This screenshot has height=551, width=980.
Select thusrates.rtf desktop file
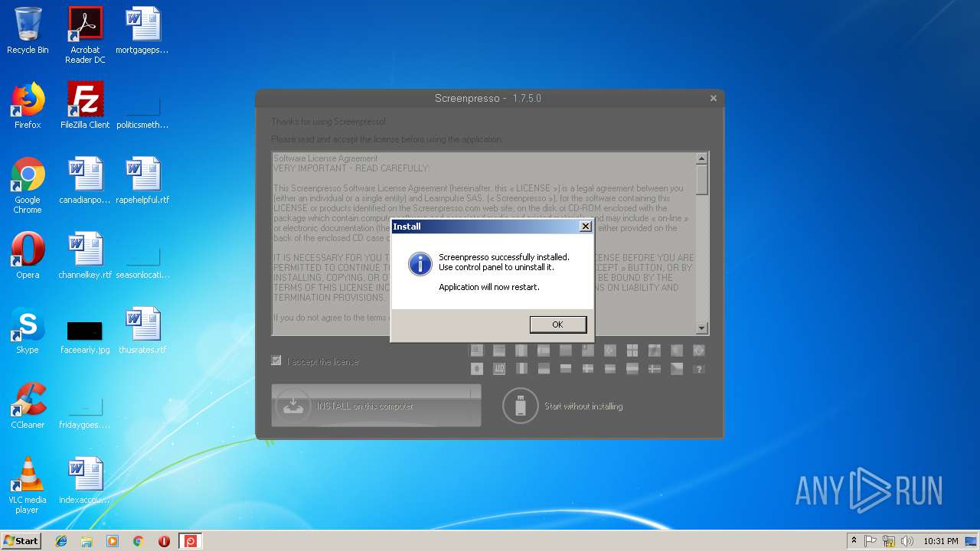[x=142, y=331]
